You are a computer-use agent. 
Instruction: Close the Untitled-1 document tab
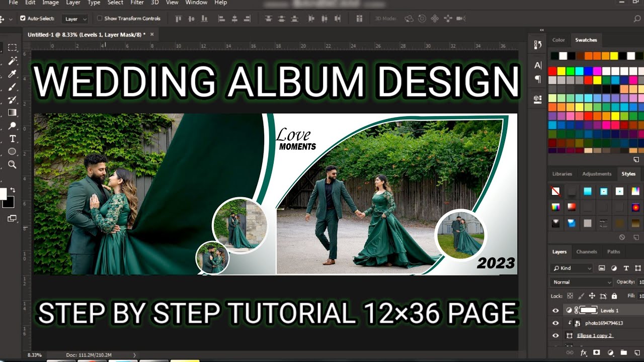click(151, 34)
